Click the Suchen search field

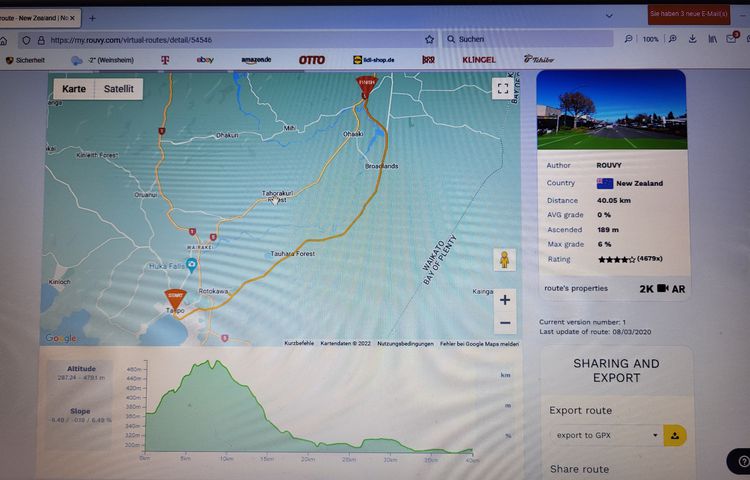(x=530, y=39)
